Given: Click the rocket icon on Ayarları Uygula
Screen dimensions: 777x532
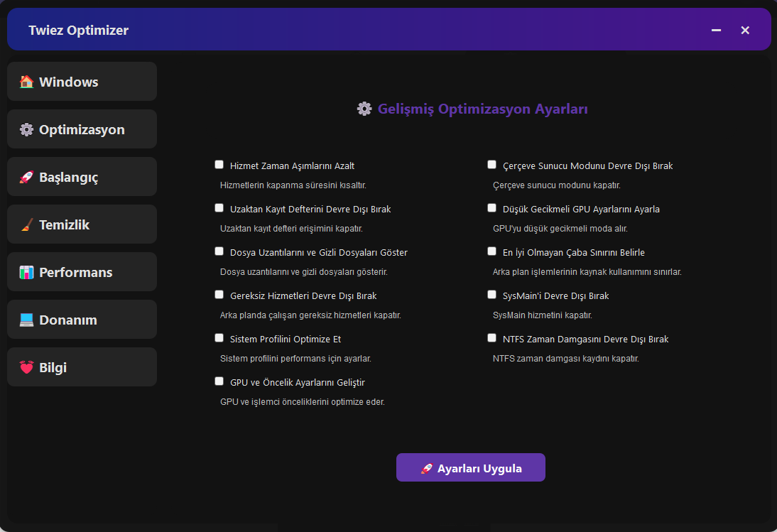Looking at the screenshot, I should pyautogui.click(x=427, y=469).
